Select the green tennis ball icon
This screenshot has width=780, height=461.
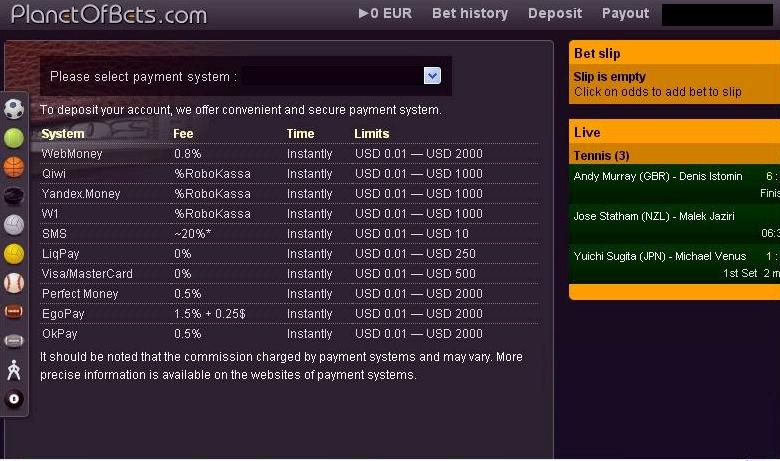[14, 138]
